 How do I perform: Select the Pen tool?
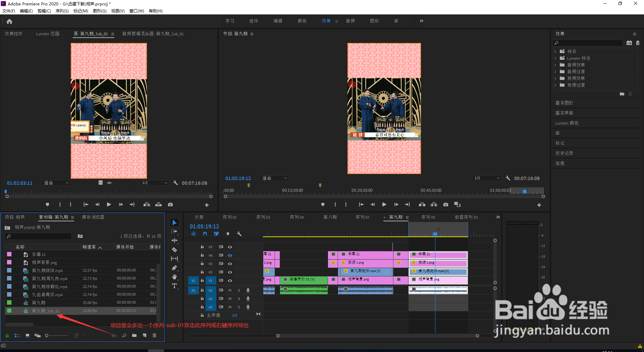(174, 268)
